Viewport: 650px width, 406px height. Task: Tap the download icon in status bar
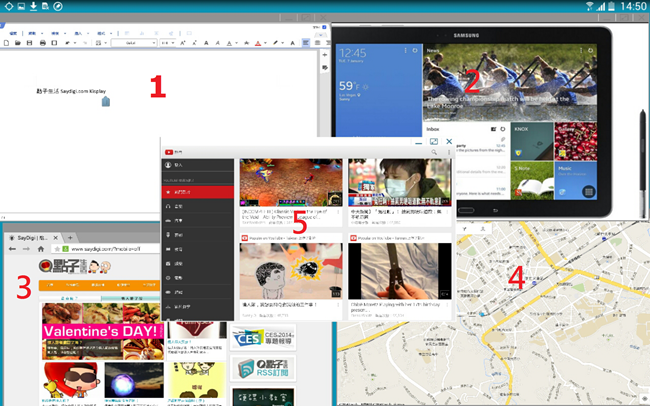(x=33, y=6)
